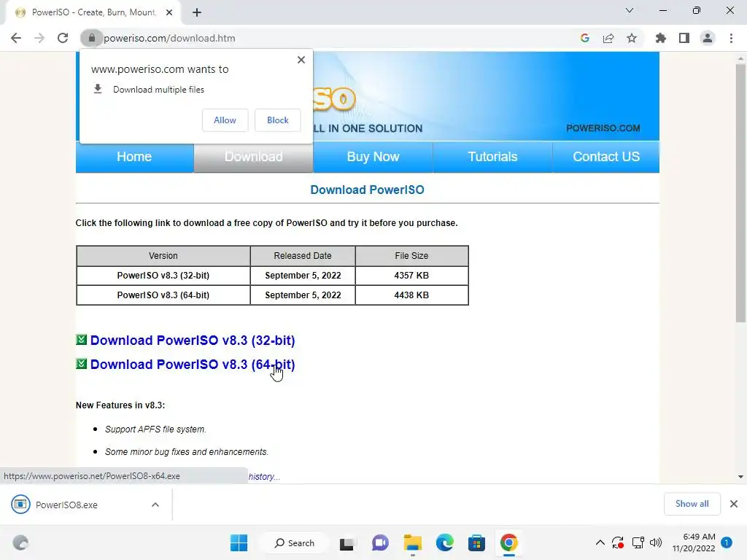
Task: Open the notification badge in the tray
Action: [727, 542]
